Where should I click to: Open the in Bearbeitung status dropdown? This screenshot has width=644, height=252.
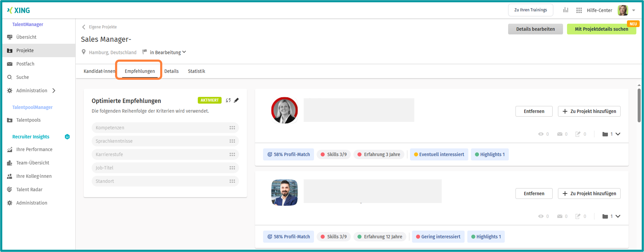click(168, 52)
